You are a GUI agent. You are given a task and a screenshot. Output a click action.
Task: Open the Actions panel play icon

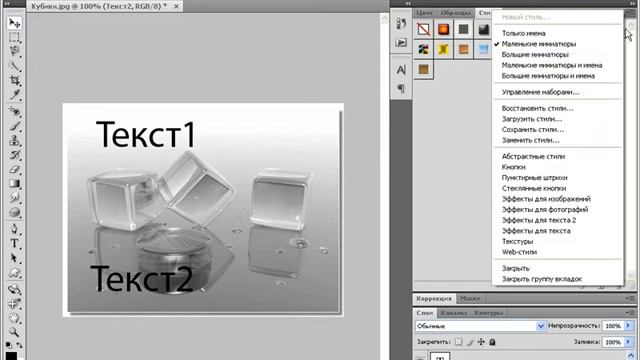tap(401, 42)
